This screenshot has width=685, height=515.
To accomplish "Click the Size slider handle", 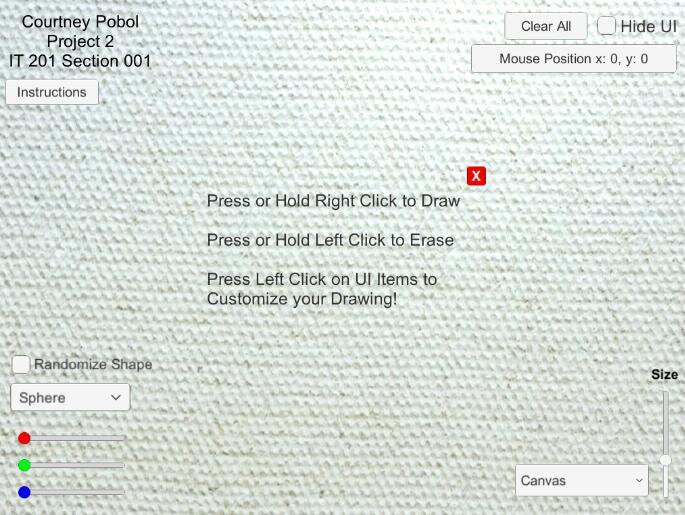I will (x=665, y=460).
